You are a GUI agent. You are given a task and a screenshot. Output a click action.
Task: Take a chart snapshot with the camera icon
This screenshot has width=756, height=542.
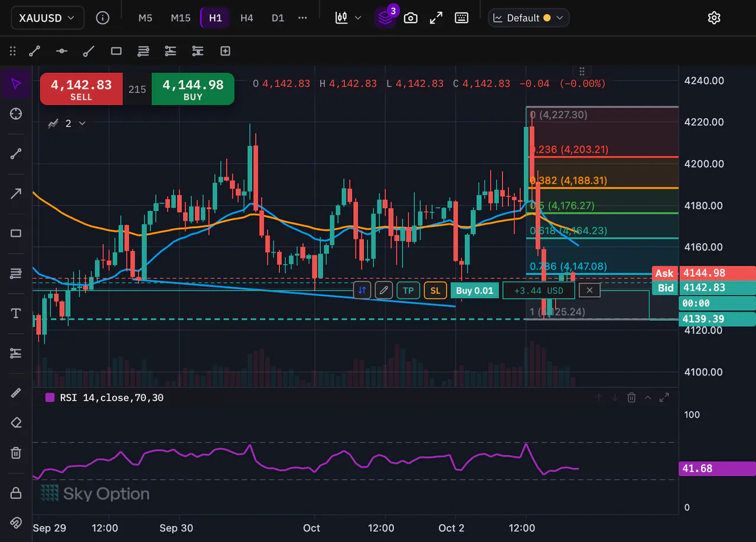click(x=410, y=18)
